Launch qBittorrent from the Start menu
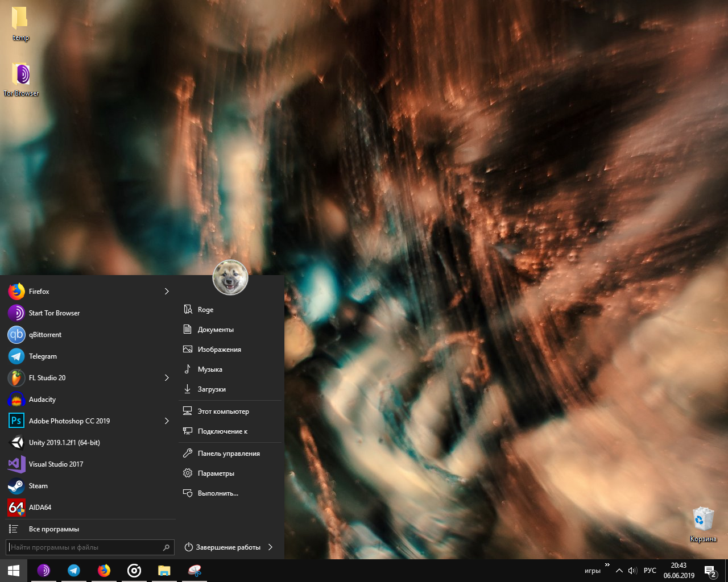 [x=45, y=335]
